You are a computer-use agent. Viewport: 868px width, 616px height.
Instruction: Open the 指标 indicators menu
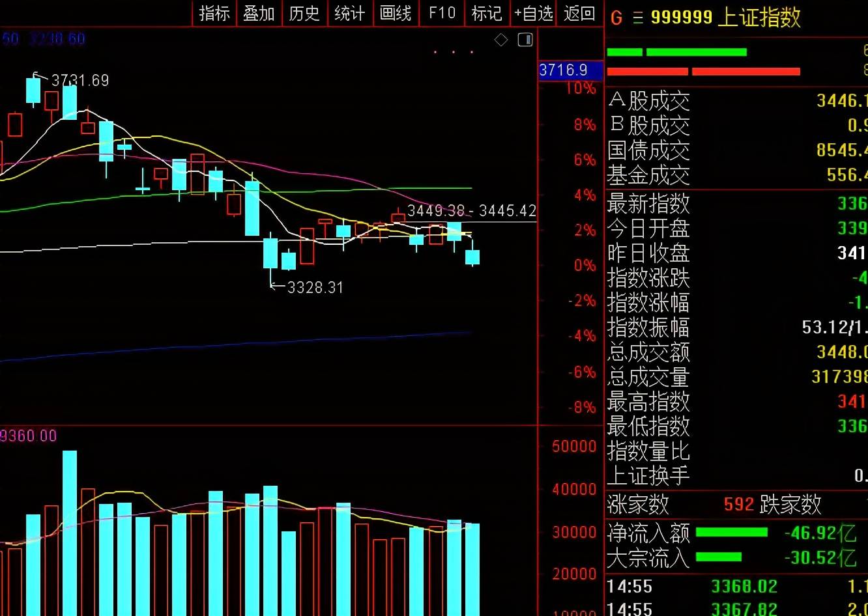[214, 13]
